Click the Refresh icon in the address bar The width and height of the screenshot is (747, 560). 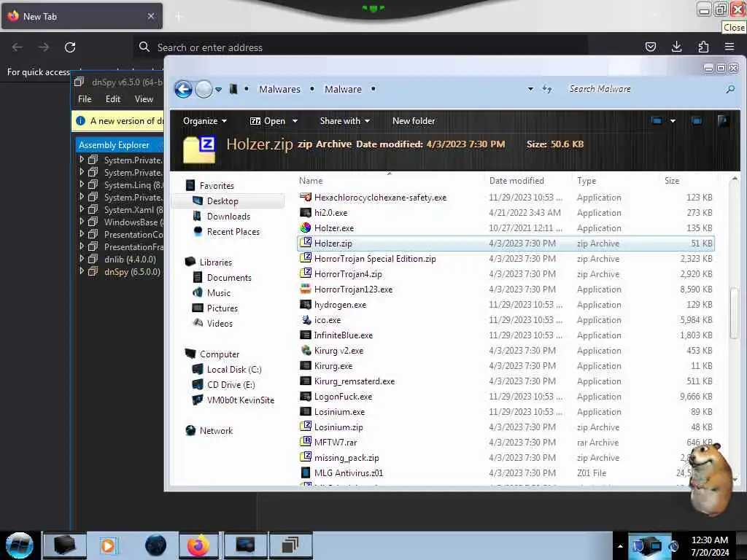[547, 89]
